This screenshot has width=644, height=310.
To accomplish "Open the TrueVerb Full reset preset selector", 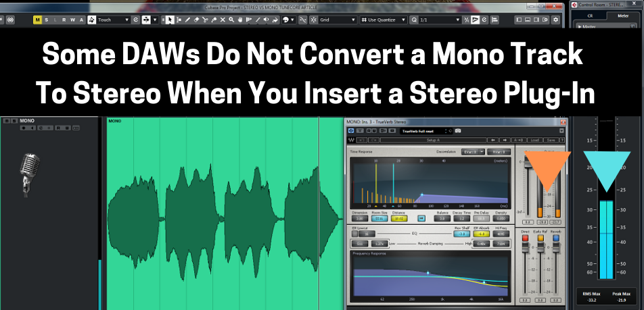I will click(427, 130).
